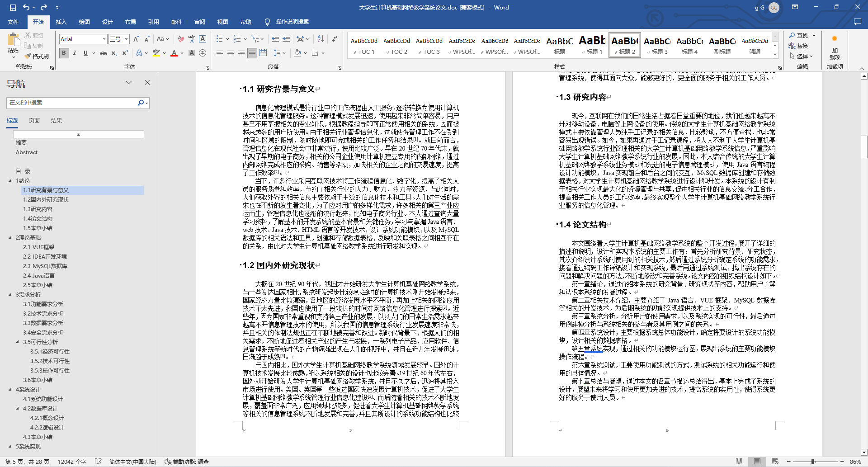The width and height of the screenshot is (868, 467).
Task: Open the Change Case (Aa) dropdown
Action: click(163, 39)
